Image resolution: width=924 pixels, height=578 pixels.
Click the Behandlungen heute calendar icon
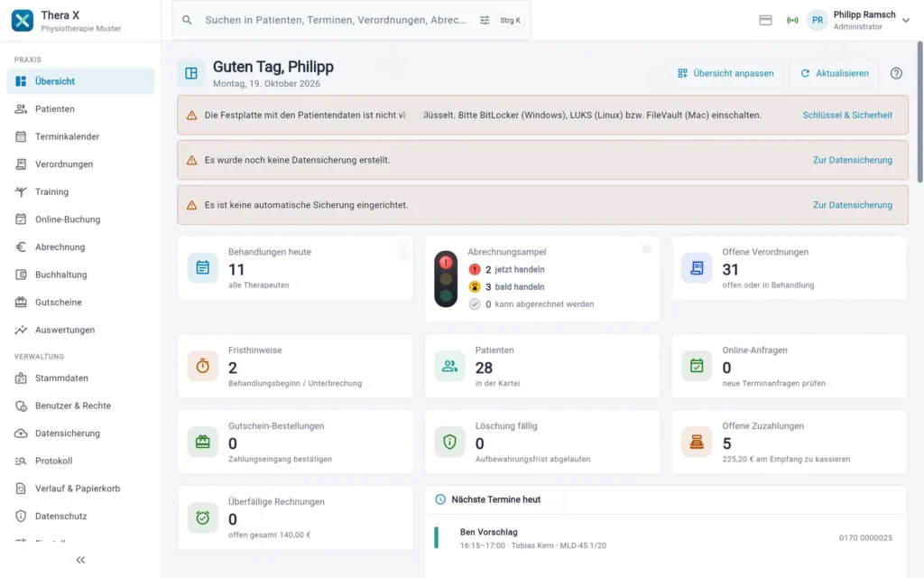click(203, 267)
